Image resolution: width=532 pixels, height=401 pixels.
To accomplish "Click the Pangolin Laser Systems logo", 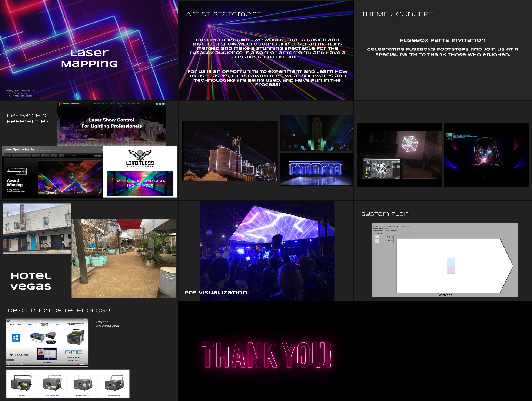I will (69, 104).
